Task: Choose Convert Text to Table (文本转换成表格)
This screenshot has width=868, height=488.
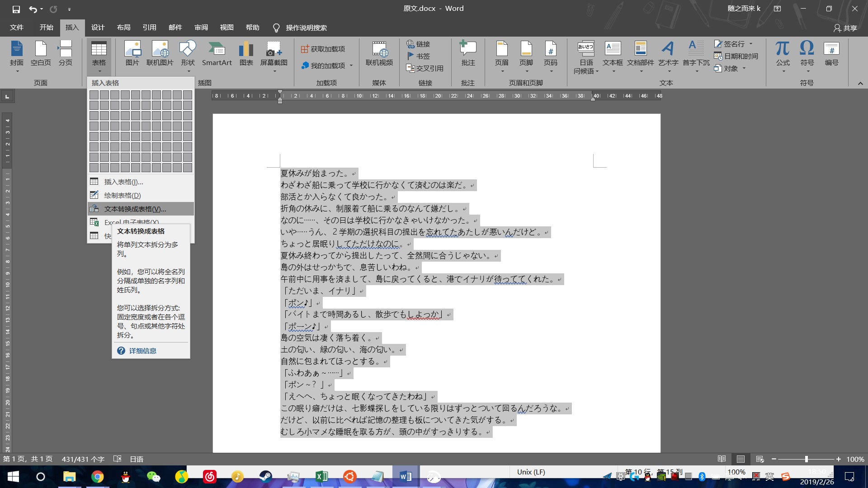Action: point(141,209)
